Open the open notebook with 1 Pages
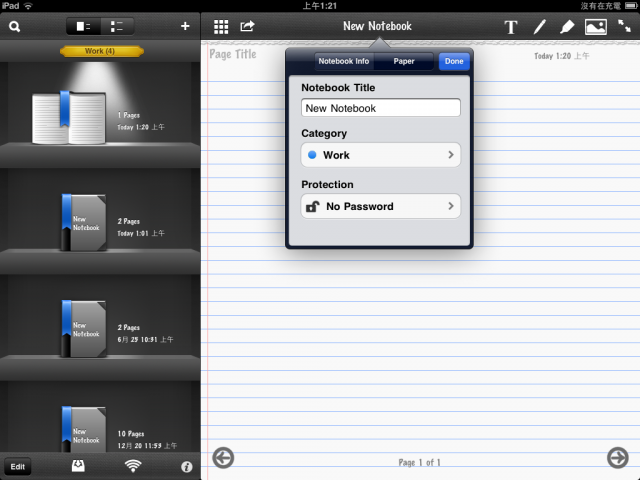640x480 pixels. tap(69, 118)
